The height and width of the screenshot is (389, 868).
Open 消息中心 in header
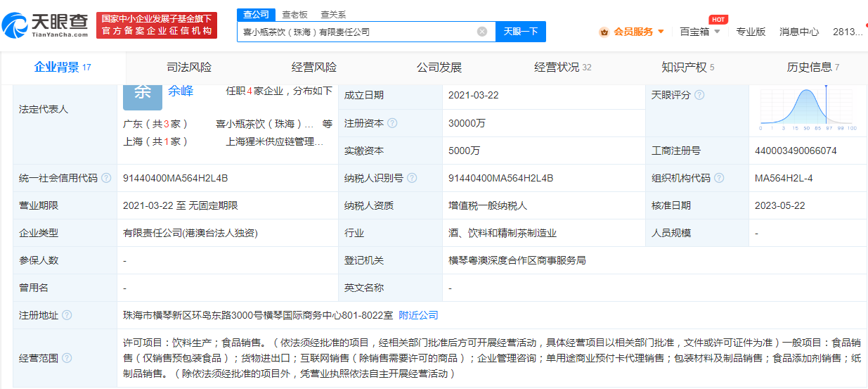coord(799,32)
